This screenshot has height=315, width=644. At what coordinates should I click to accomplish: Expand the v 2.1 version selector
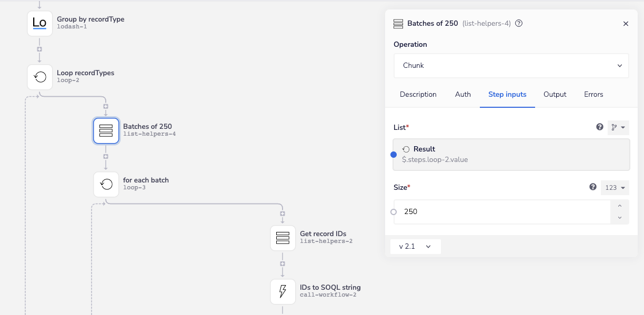pyautogui.click(x=415, y=247)
